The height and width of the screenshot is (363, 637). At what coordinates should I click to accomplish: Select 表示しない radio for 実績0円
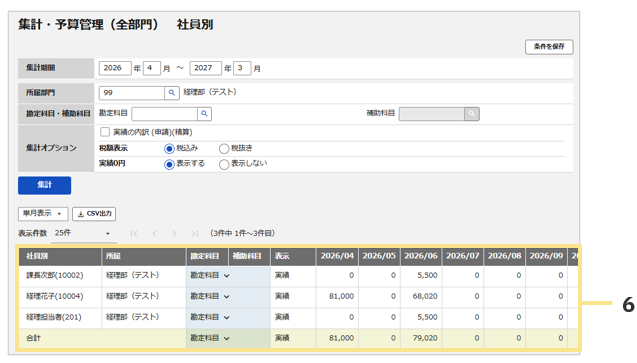tap(224, 164)
